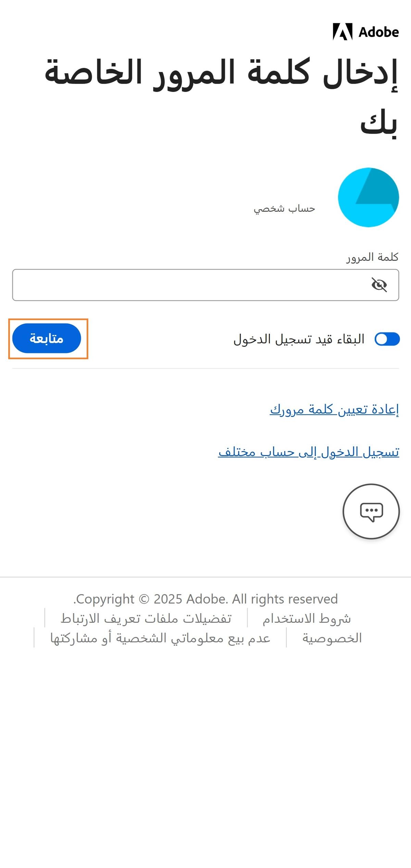
Task: Click inside the كلمة المرور password field
Action: pyautogui.click(x=206, y=284)
